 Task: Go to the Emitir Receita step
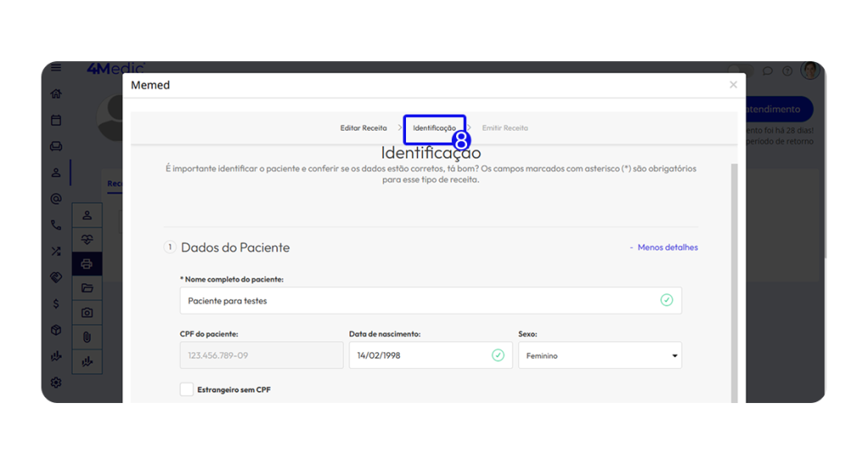(504, 128)
